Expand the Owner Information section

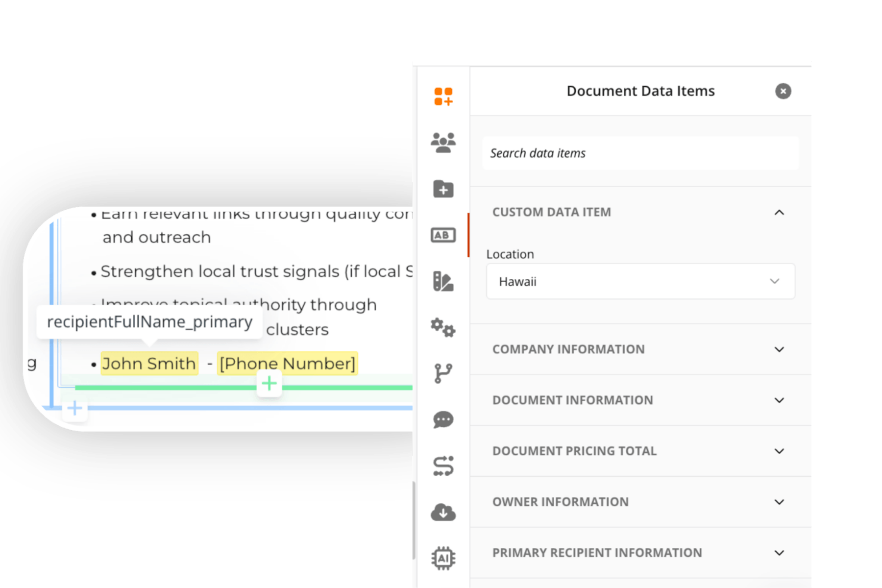(x=640, y=502)
